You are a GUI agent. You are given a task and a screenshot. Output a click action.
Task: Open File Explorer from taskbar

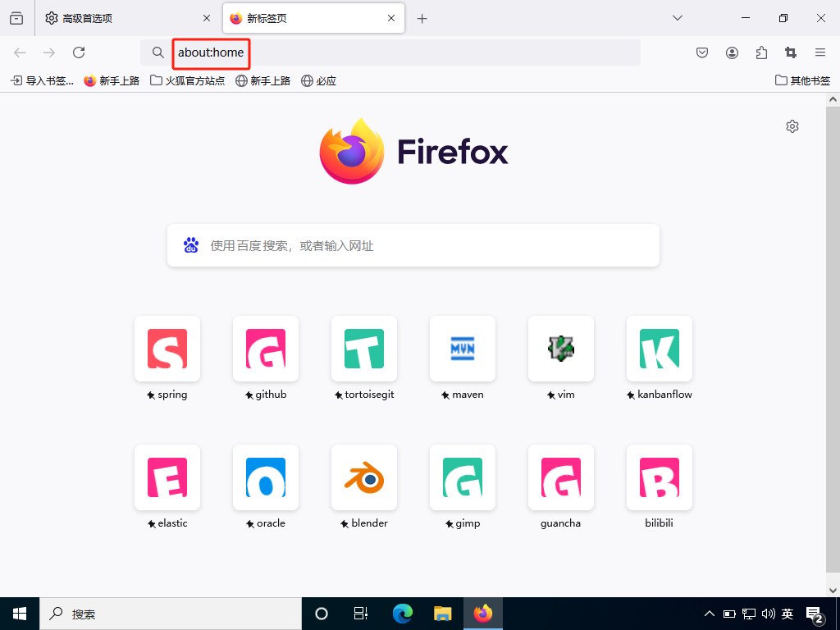442,614
